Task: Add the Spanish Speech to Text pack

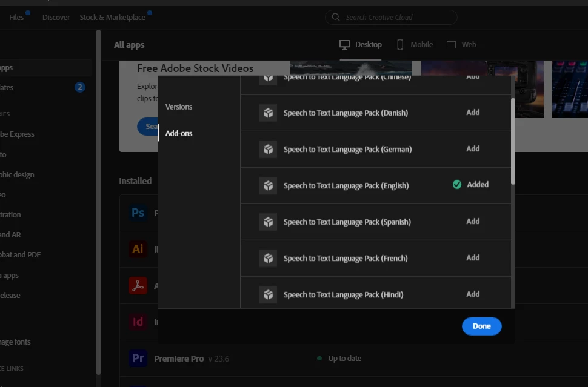Action: (473, 222)
